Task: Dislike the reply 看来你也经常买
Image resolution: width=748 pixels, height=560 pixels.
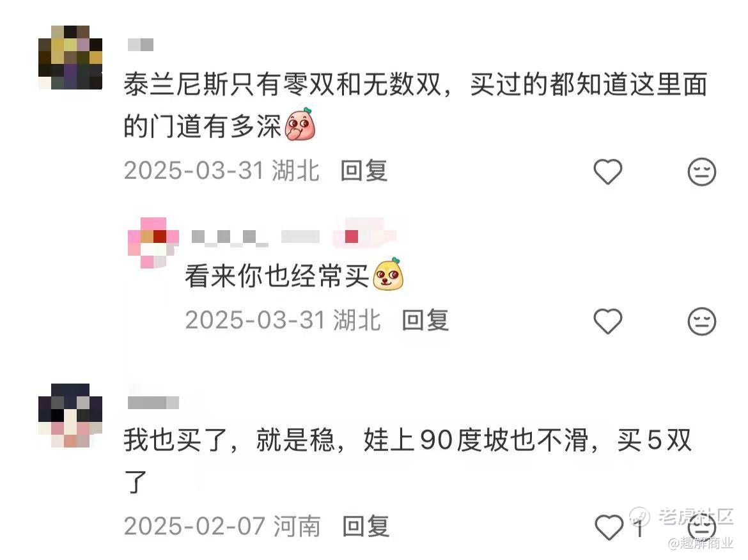Action: click(702, 321)
